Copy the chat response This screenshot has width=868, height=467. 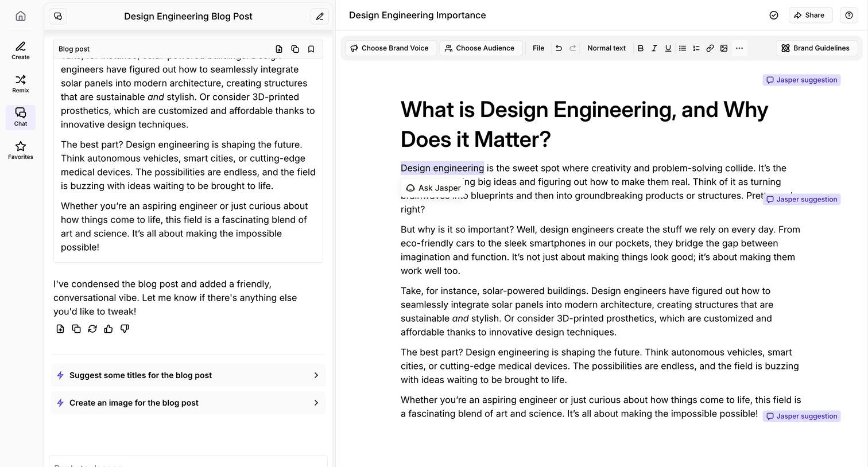(x=76, y=329)
